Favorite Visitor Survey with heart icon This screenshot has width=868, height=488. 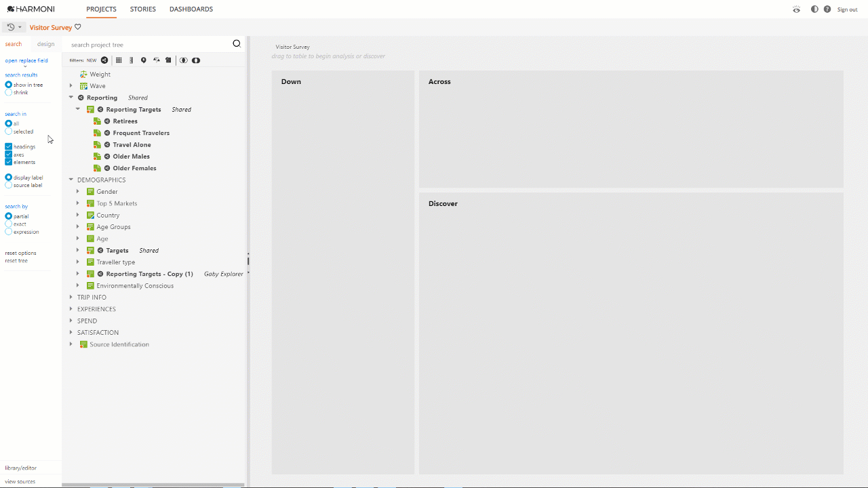point(78,27)
